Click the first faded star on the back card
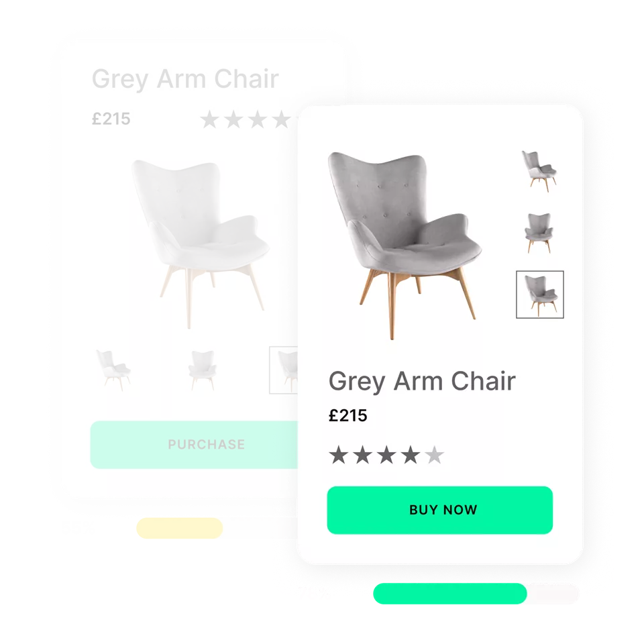 [x=209, y=119]
